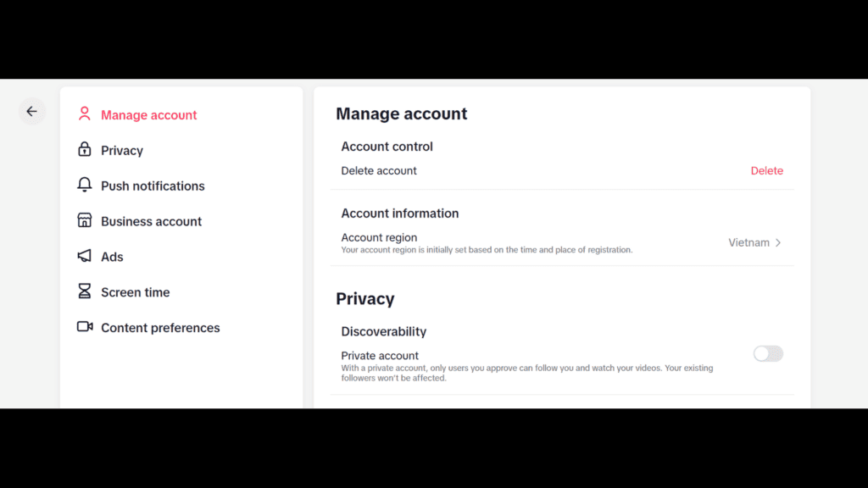The height and width of the screenshot is (488, 868).
Task: Click the Content preferences video icon
Action: 84,328
